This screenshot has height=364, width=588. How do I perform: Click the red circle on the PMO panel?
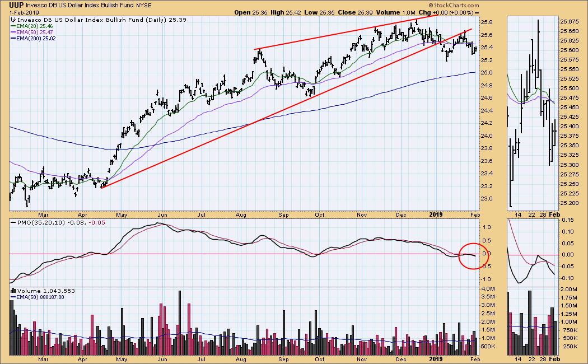point(473,256)
